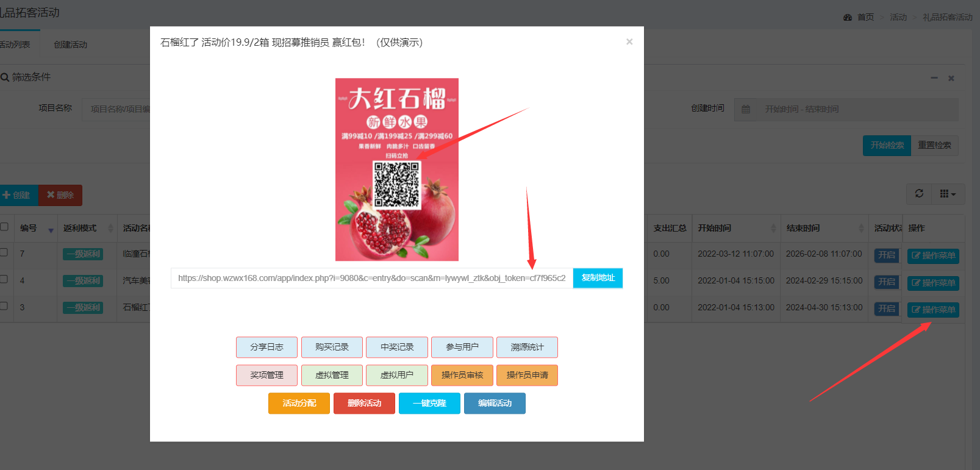The width and height of the screenshot is (980, 470).
Task: Check the checkbox for row number 7
Action: (4, 252)
